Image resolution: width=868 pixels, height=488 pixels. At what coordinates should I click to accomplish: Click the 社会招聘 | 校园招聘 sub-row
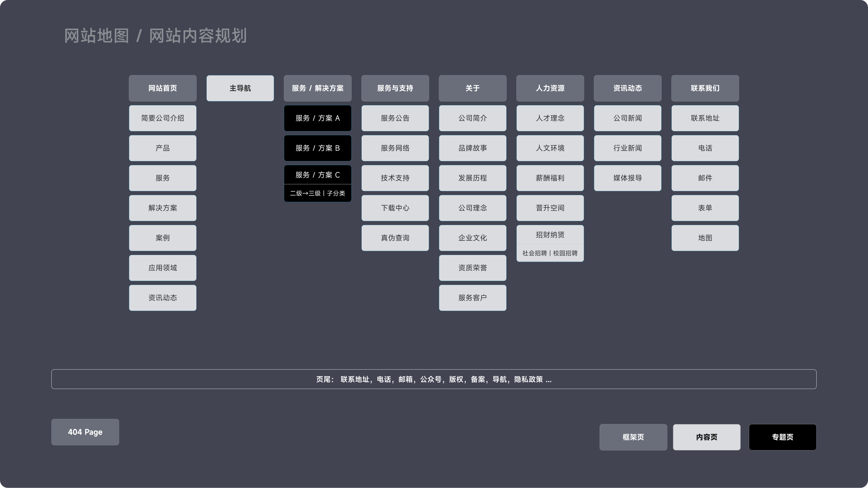tap(550, 253)
